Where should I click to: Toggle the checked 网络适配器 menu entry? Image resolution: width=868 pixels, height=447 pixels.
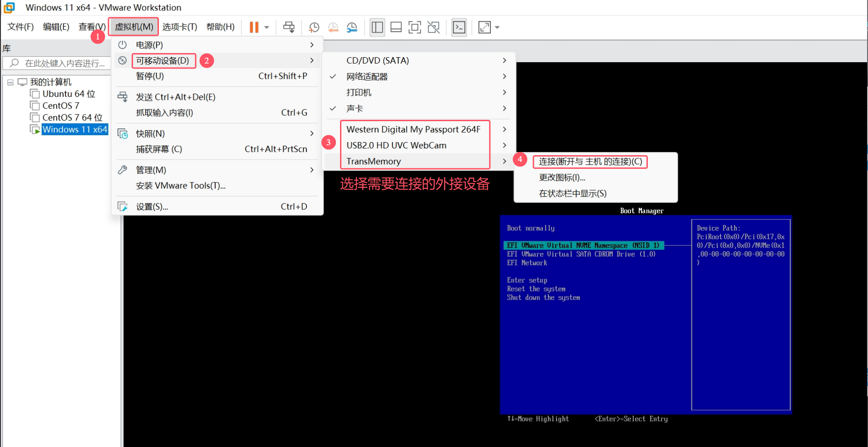[x=367, y=77]
